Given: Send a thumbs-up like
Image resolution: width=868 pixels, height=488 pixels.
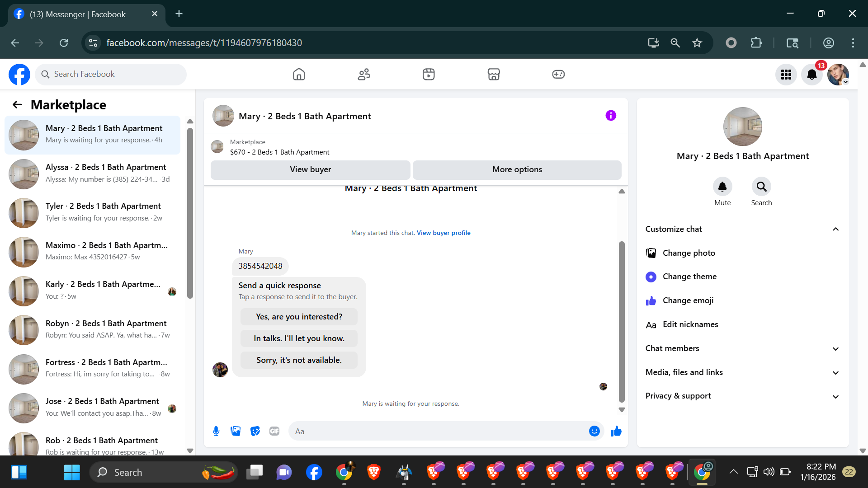Looking at the screenshot, I should tap(616, 431).
